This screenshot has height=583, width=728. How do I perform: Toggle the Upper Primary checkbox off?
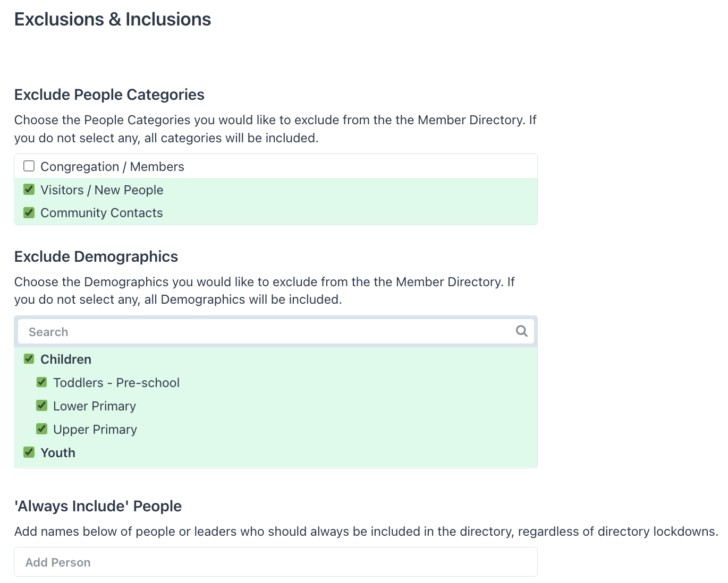[x=42, y=429]
